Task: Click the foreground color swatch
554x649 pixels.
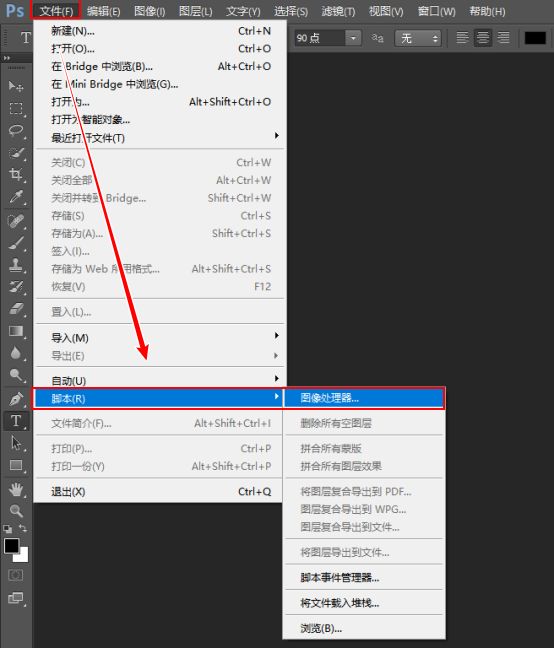Action: click(x=11, y=546)
